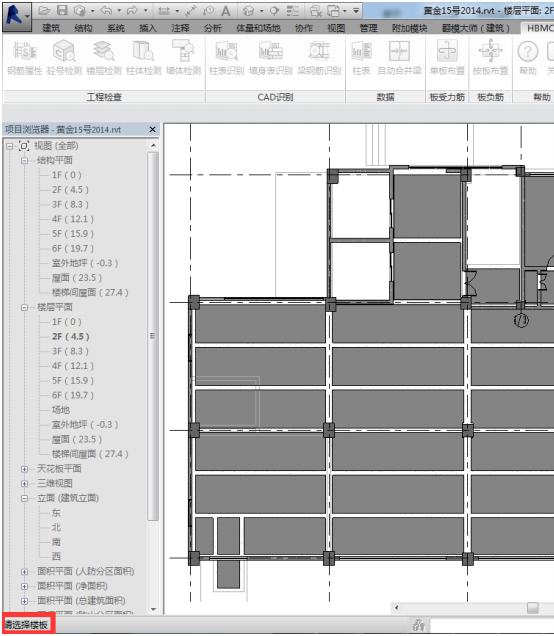This screenshot has width=554, height=636.
Task: Click project browser scroll-down arrow
Action: pyautogui.click(x=153, y=609)
